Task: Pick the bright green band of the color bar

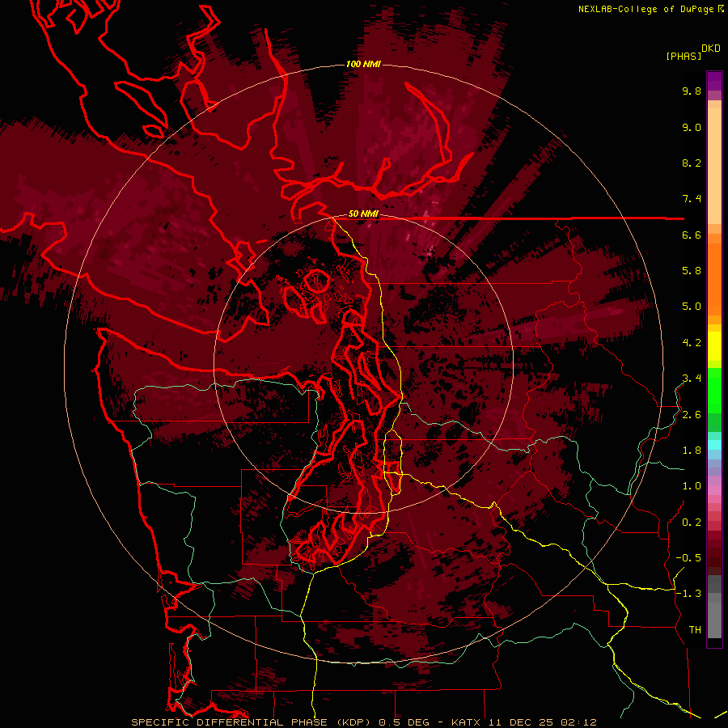Action: [714, 390]
